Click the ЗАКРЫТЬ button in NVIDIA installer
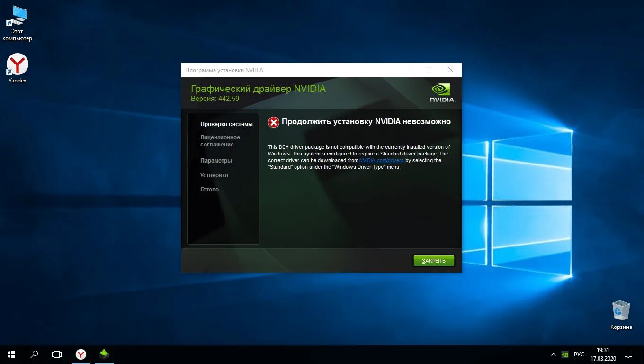 pos(434,261)
